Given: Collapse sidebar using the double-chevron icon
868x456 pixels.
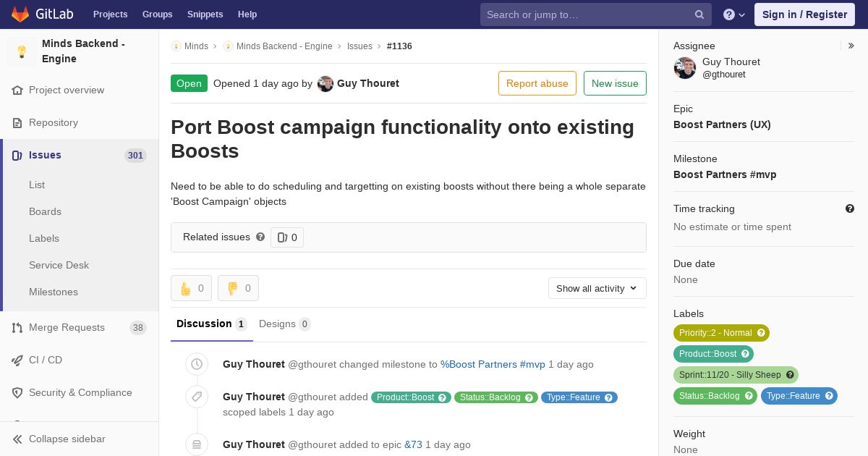Looking at the screenshot, I should click(17, 439).
